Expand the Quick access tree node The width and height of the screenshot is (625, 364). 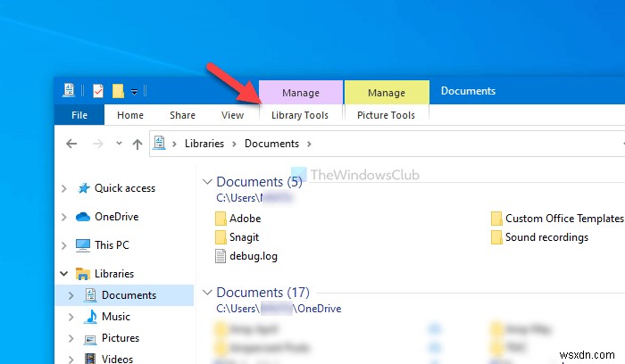(x=63, y=188)
